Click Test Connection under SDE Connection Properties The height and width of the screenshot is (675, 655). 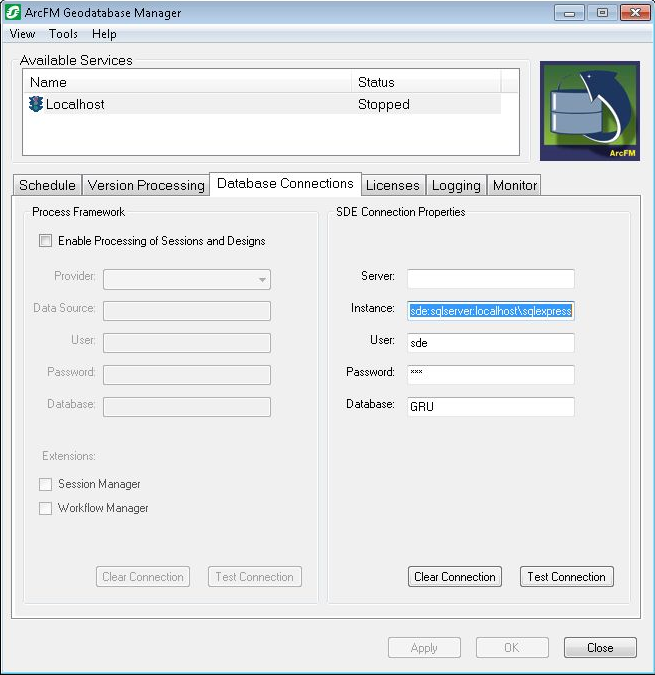click(566, 577)
